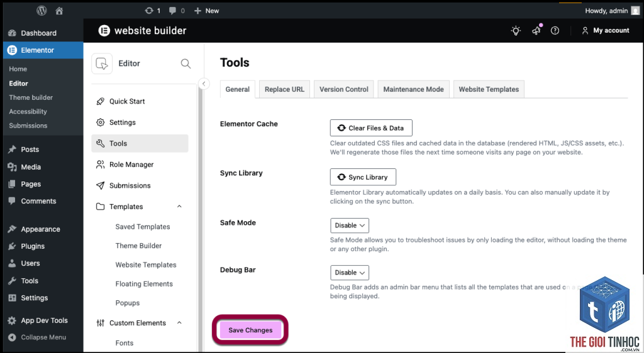Click the Elementor logo in header

104,30
